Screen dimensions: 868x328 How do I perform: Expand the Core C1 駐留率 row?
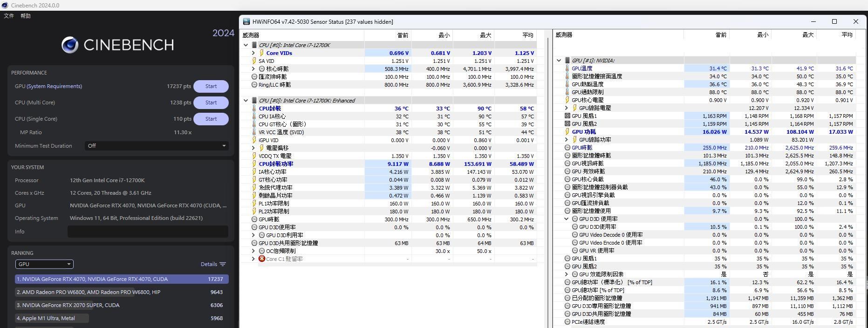click(x=253, y=259)
